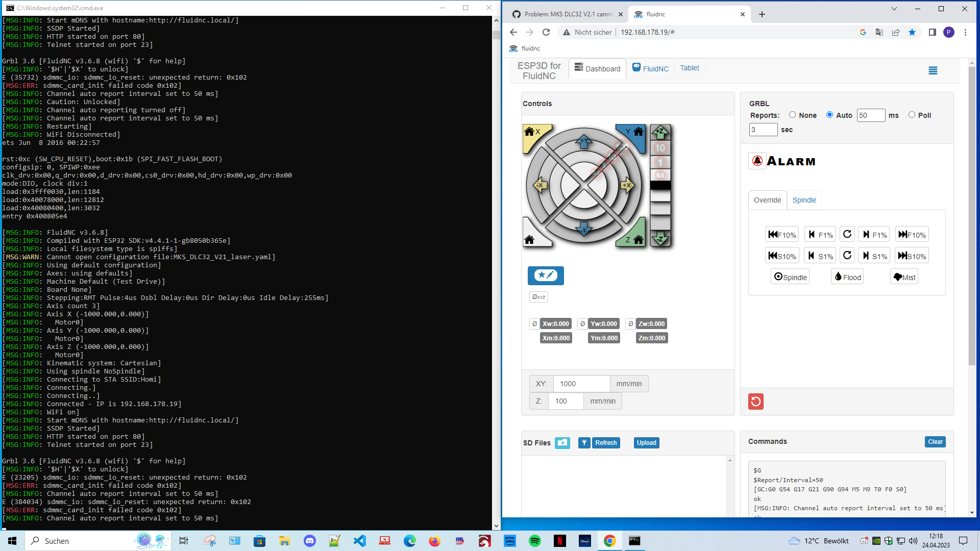Set reports to None
This screenshot has width=980, height=551.
[x=793, y=115]
